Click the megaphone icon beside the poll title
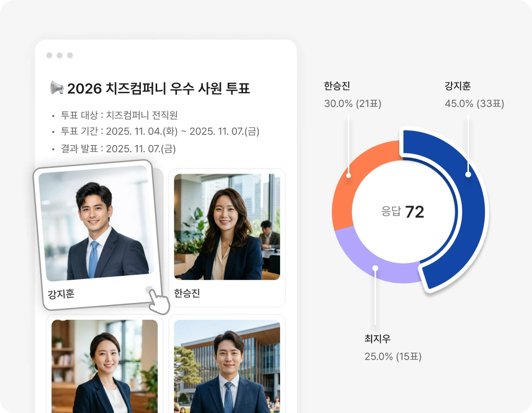532x413 pixels. tap(57, 88)
